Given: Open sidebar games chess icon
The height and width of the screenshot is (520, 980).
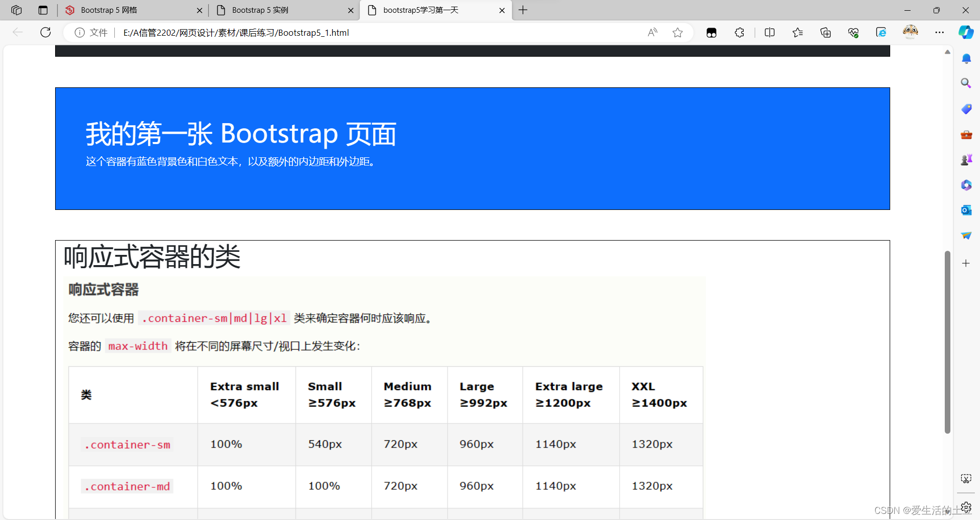Looking at the screenshot, I should click(966, 160).
